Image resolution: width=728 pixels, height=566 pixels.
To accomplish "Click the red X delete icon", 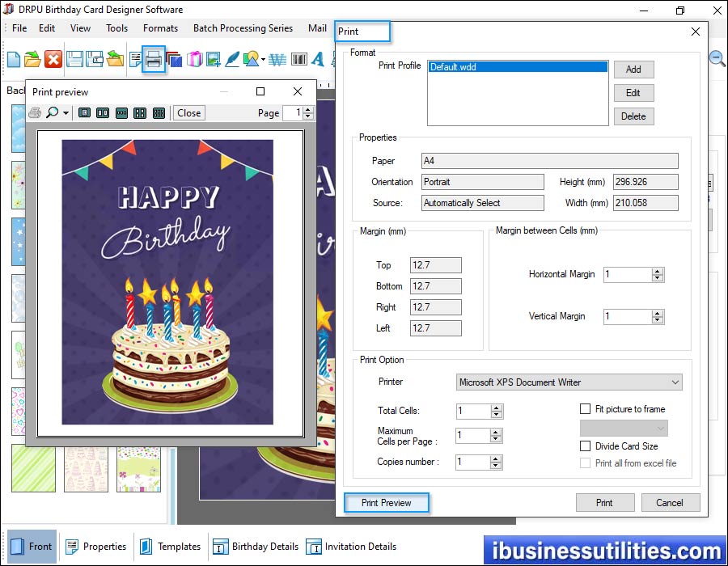I will click(x=53, y=59).
